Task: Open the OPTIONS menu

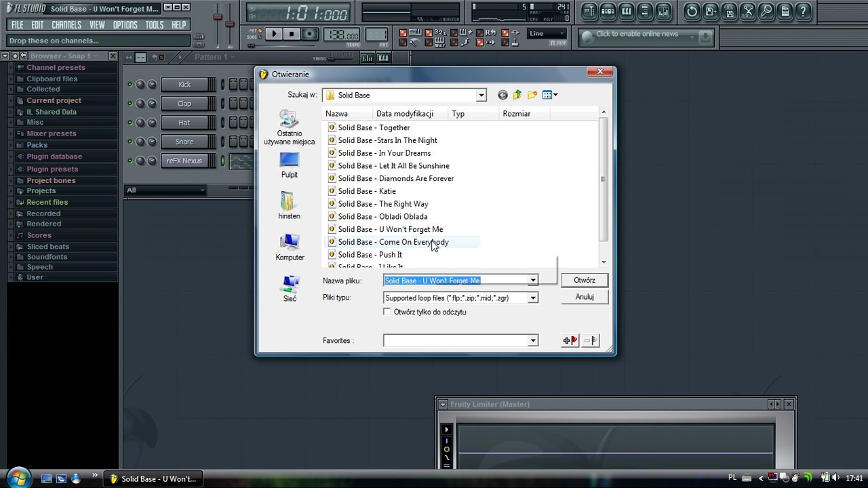Action: tap(125, 25)
